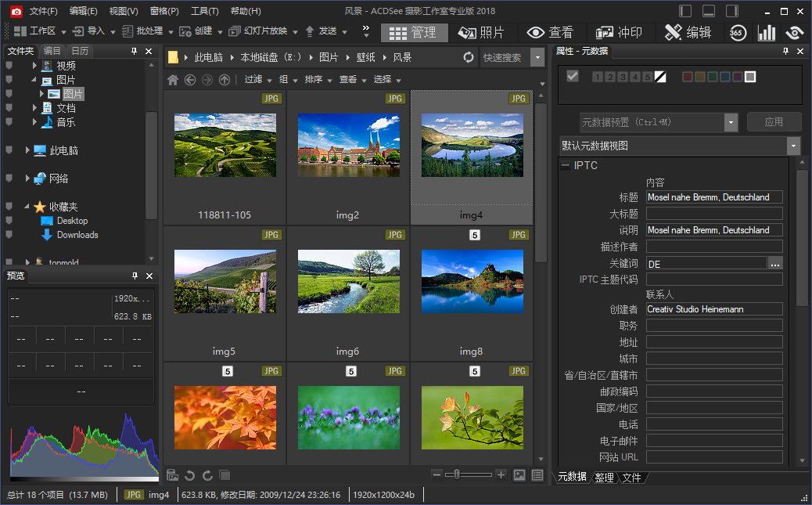Switch to thumbnail view mode icon

[x=519, y=475]
